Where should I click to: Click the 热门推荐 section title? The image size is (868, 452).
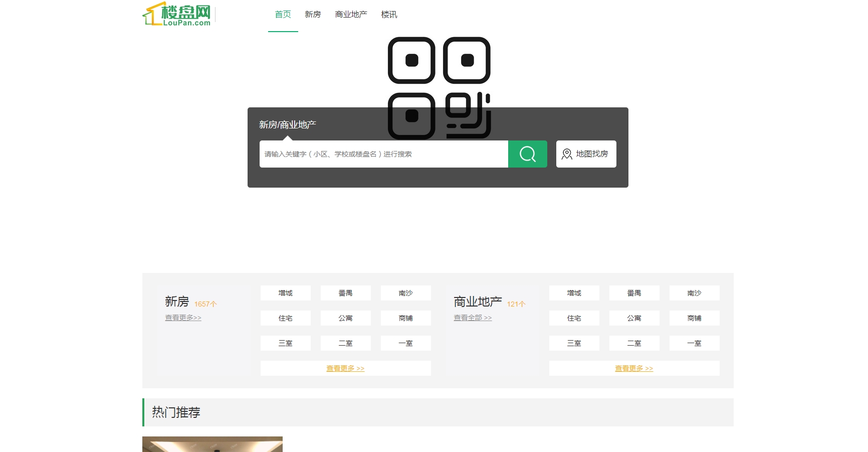(x=176, y=412)
